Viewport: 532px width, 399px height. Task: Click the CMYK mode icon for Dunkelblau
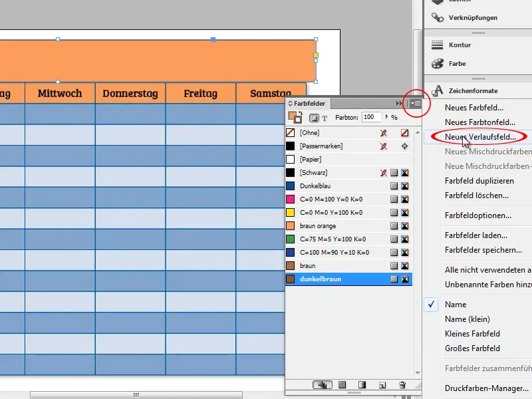tap(404, 186)
